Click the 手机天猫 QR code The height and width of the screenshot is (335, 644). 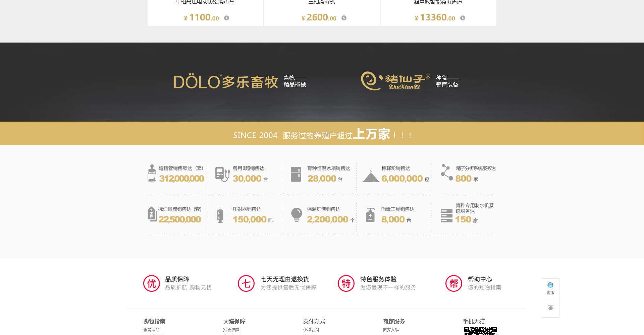pyautogui.click(x=480, y=331)
